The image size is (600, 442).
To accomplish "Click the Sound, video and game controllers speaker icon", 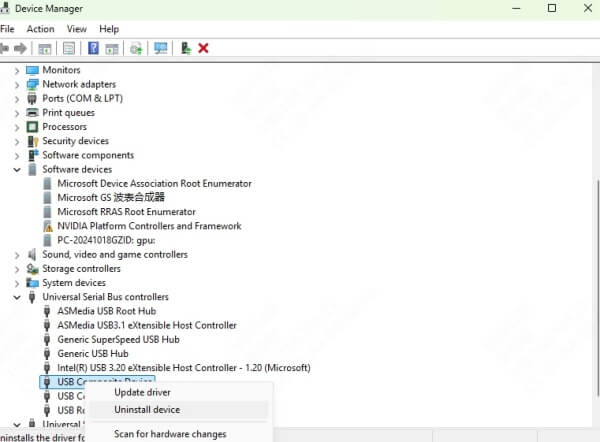I will coord(32,254).
